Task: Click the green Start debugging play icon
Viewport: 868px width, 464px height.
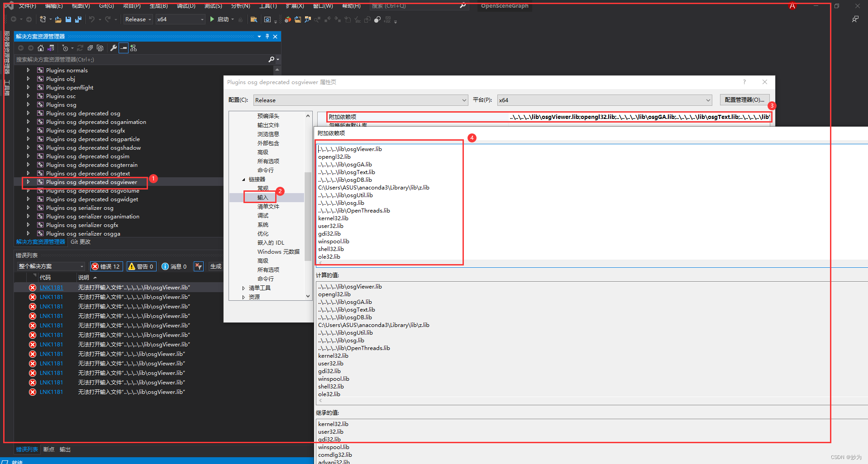Action: pos(212,19)
